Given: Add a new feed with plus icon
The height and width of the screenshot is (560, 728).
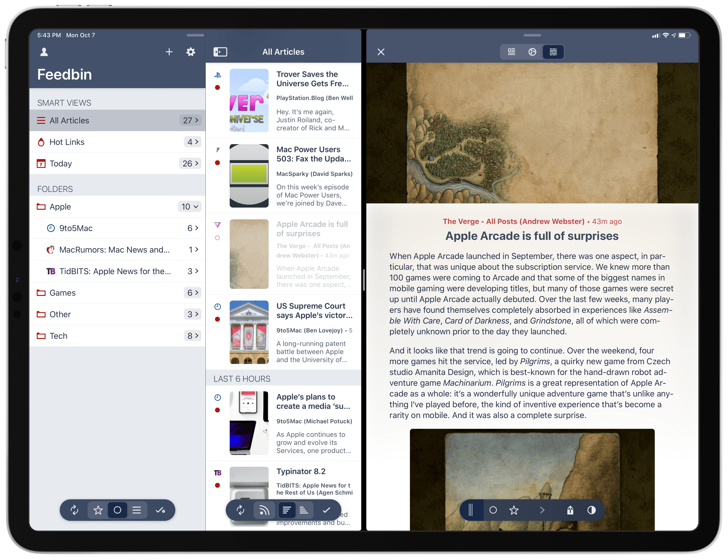Looking at the screenshot, I should click(169, 52).
